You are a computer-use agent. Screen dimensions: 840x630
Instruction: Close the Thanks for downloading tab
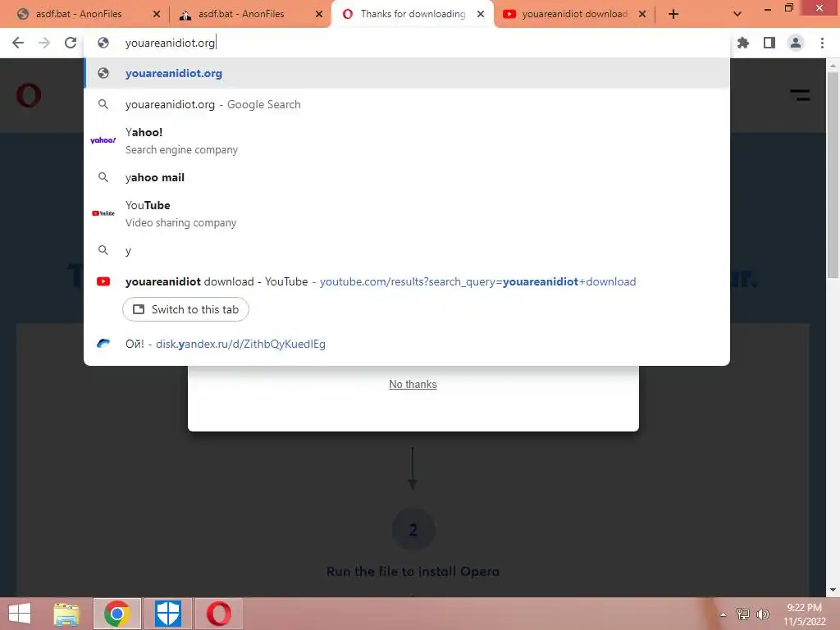481,15
